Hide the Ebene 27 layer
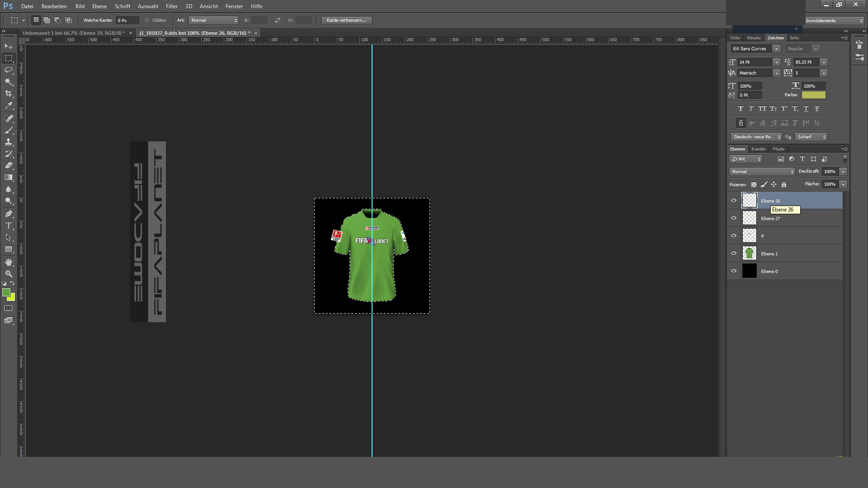 734,218
